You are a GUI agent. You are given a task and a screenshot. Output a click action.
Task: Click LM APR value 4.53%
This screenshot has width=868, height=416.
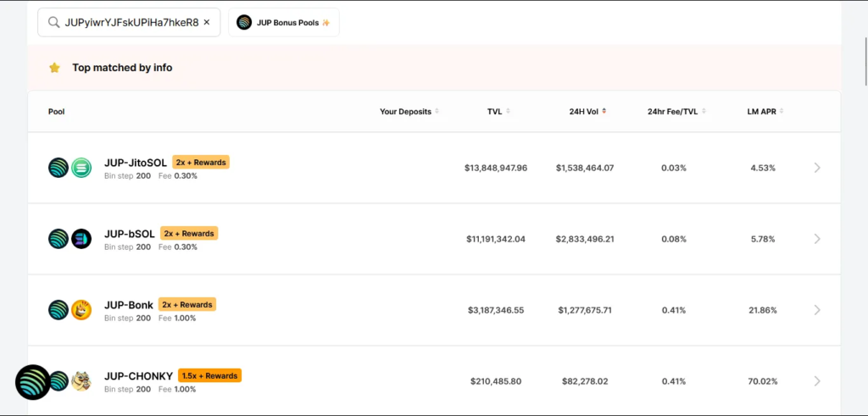point(763,168)
